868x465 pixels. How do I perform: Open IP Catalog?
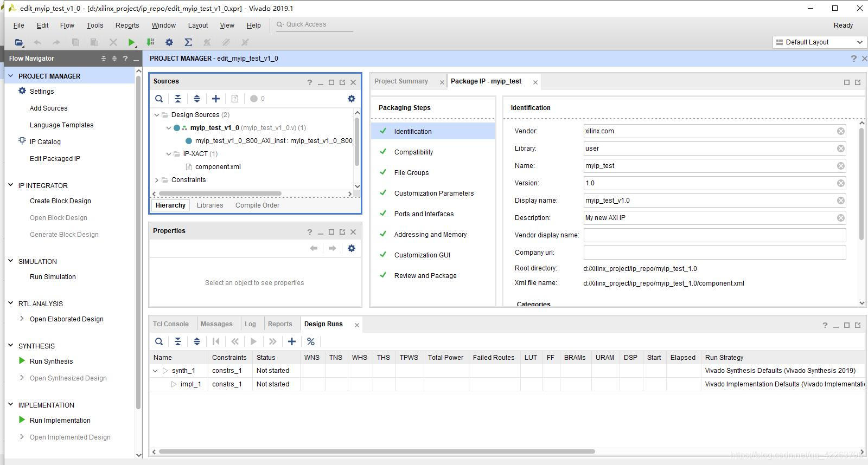(x=45, y=142)
